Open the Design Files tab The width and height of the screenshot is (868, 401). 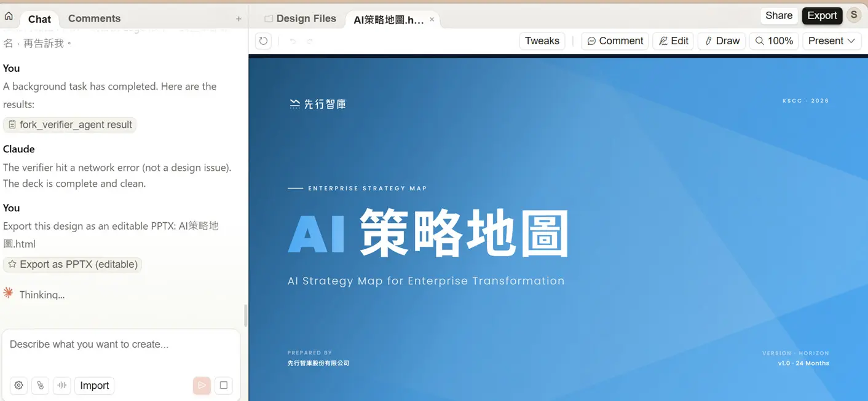pyautogui.click(x=301, y=18)
